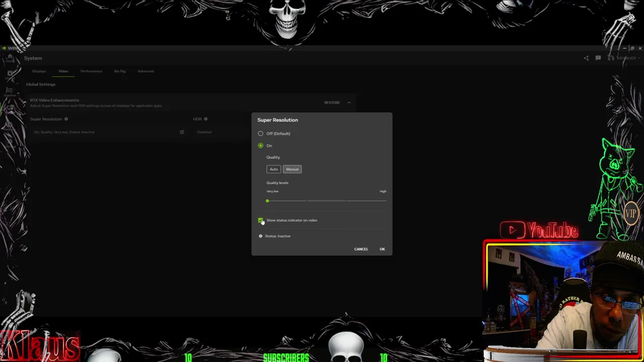644x362 pixels.
Task: Select the Off (Default) radio option
Action: (x=261, y=133)
